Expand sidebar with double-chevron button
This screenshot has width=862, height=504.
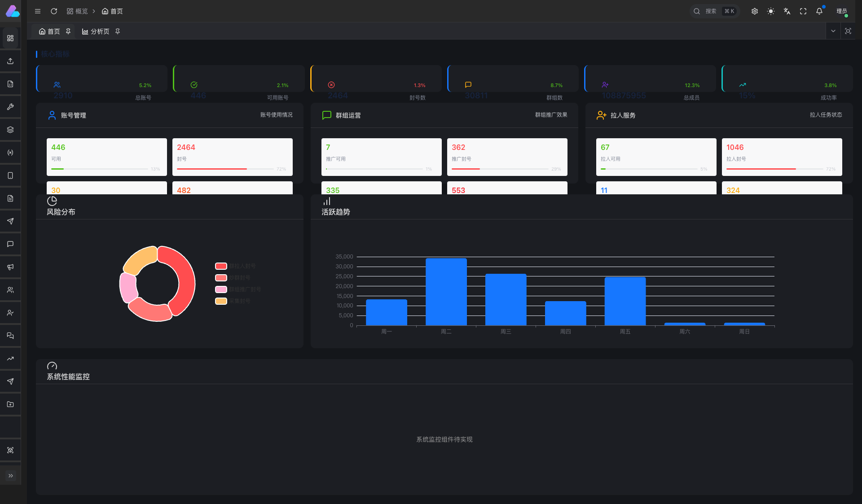(10, 476)
